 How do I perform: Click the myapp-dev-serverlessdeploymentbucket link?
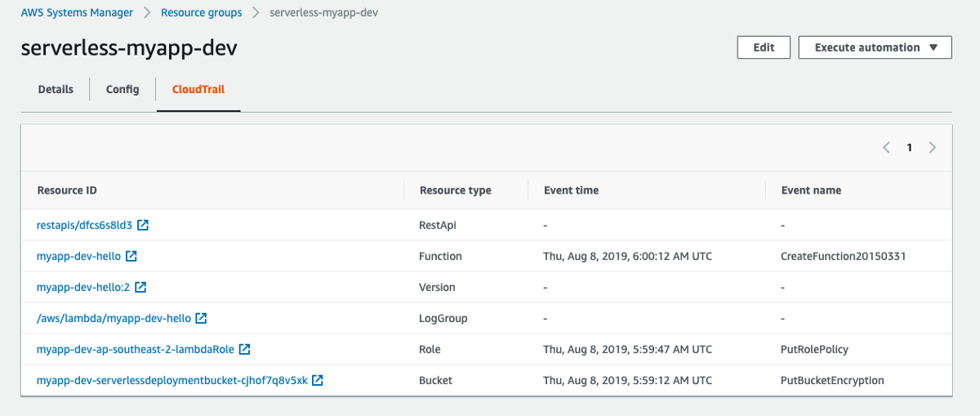(171, 380)
